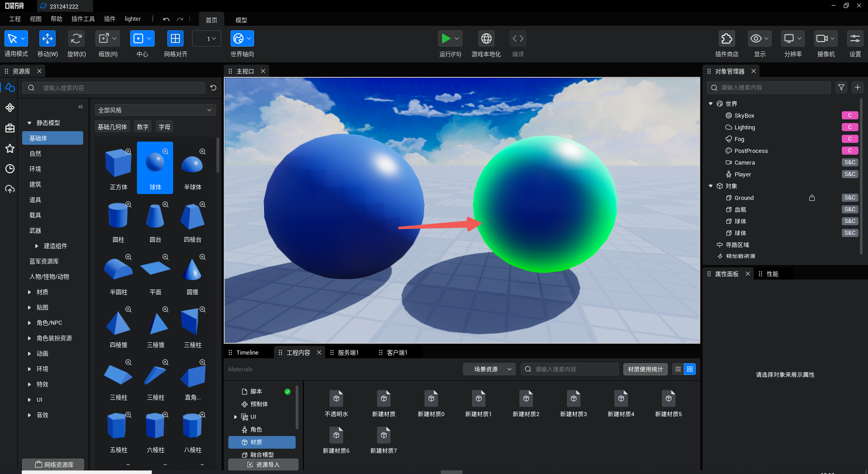The image size is (868, 474).
Task: Switch to the 性能 tab
Action: tap(772, 274)
